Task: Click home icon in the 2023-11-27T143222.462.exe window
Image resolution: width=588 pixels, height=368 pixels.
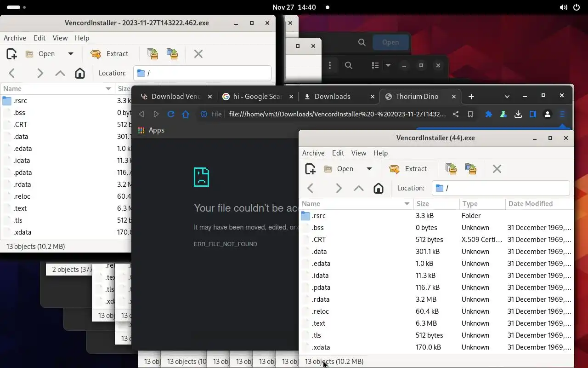Action: pyautogui.click(x=80, y=73)
